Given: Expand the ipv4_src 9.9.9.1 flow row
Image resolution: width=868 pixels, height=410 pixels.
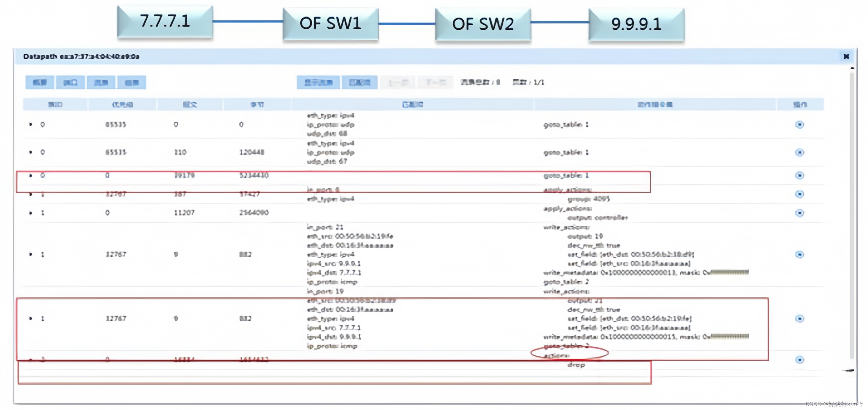Looking at the screenshot, I should 31,254.
